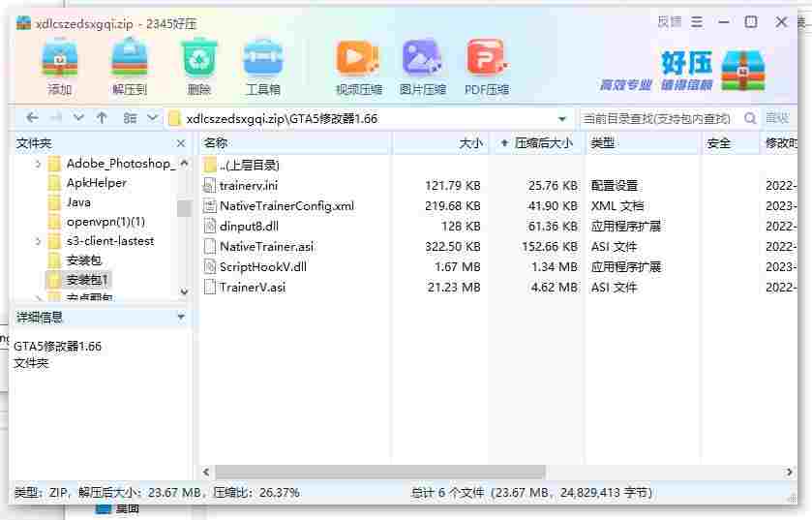
Task: Click the 添加 (Add) toolbar icon
Action: (x=60, y=68)
